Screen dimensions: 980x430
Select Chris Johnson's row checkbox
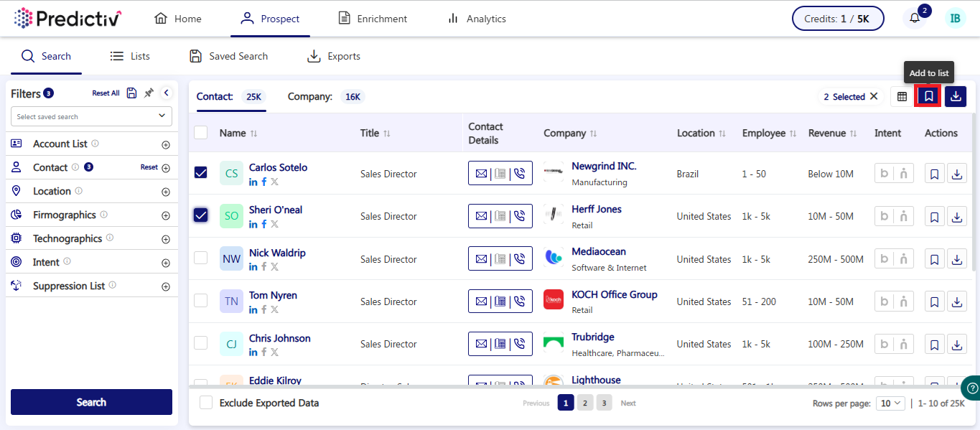pyautogui.click(x=201, y=342)
